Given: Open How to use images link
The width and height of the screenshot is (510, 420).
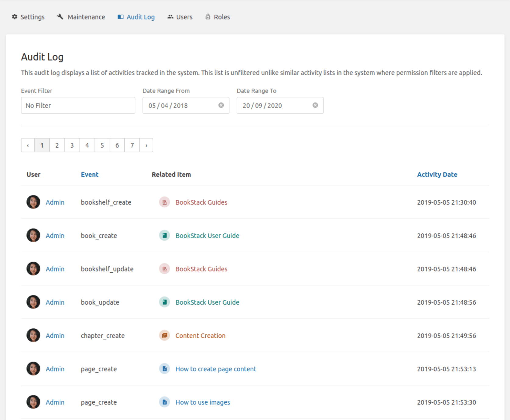Looking at the screenshot, I should point(203,402).
